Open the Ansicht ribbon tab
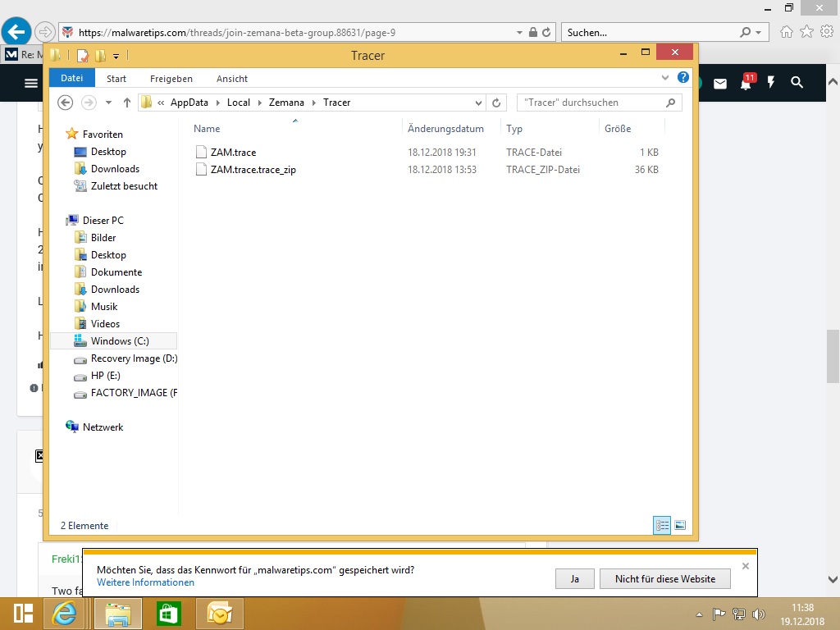840x630 pixels. [x=232, y=79]
